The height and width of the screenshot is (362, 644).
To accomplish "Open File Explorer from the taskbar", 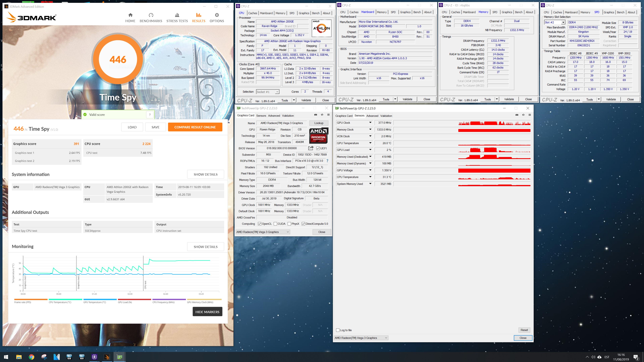I will pos(19,357).
